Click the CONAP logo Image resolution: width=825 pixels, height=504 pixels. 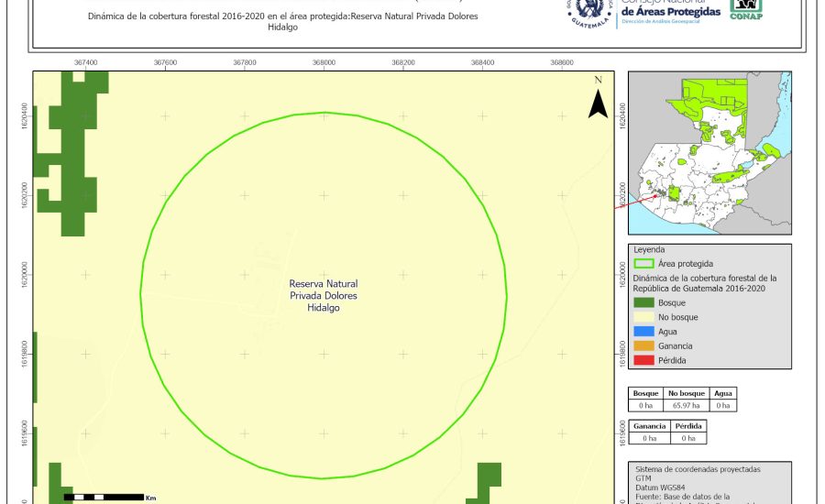point(745,7)
